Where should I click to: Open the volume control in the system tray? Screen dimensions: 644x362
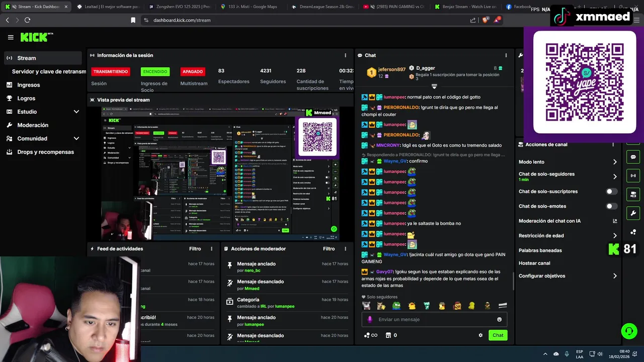[x=600, y=354]
